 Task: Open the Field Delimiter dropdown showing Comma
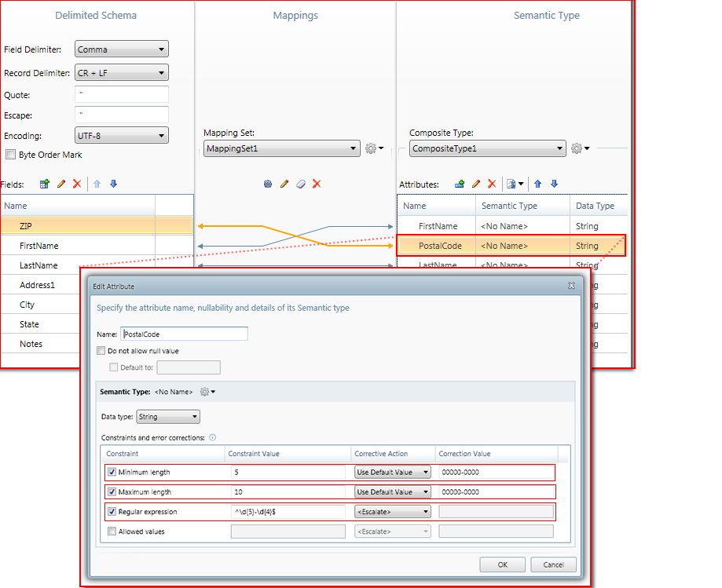pos(122,49)
